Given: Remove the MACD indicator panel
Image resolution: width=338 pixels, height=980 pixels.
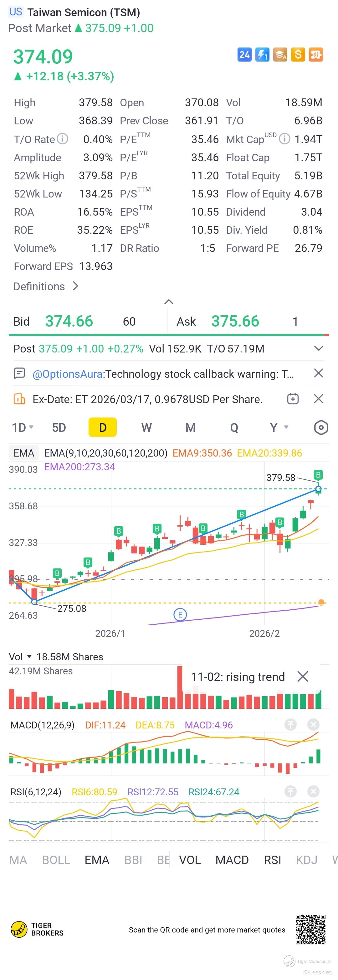Looking at the screenshot, I should pyautogui.click(x=313, y=725).
